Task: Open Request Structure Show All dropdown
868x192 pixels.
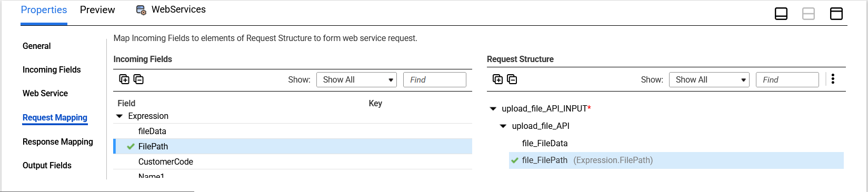Action: pyautogui.click(x=709, y=80)
